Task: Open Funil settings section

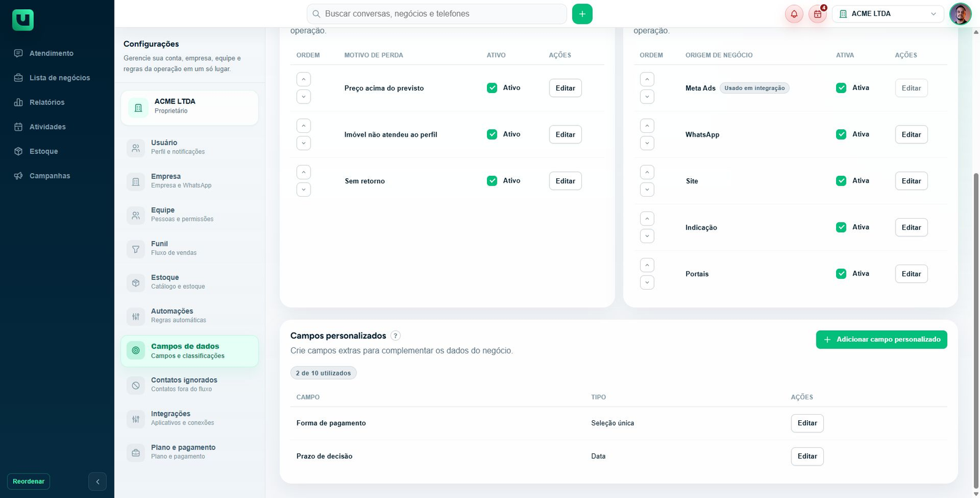Action: (189, 248)
